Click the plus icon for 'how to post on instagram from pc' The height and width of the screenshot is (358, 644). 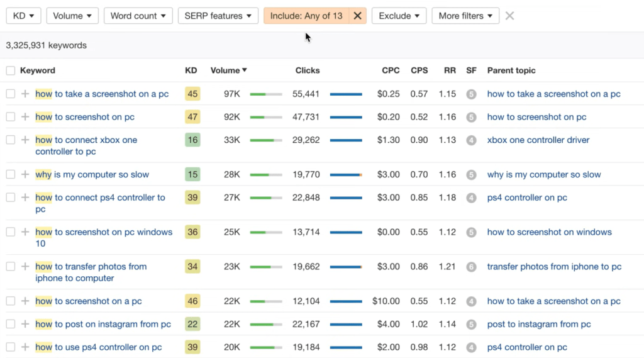pyautogui.click(x=25, y=325)
